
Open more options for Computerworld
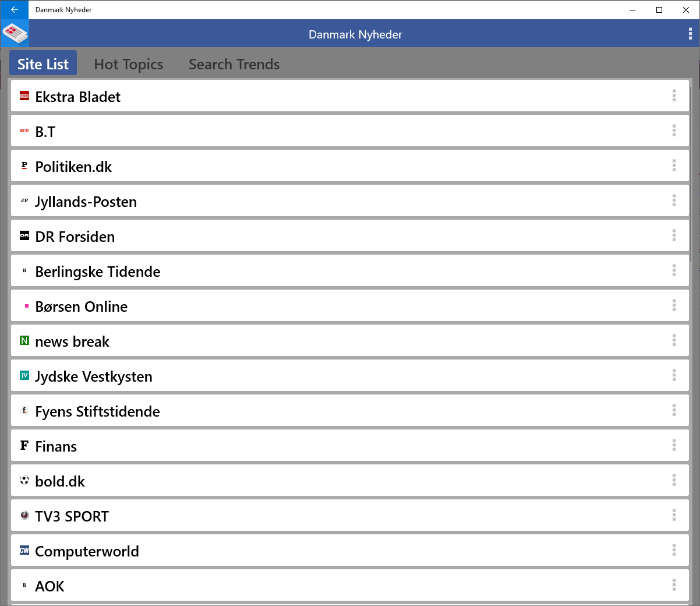[x=674, y=550]
